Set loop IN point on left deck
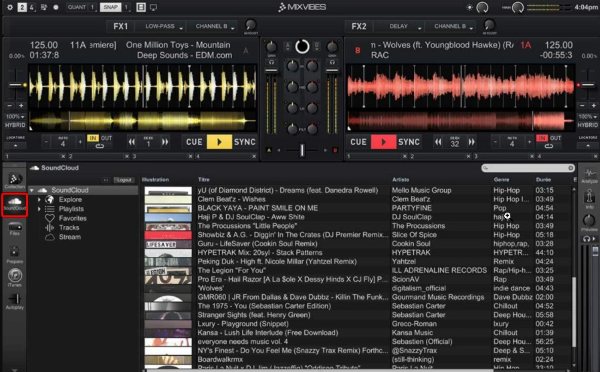 click(93, 138)
